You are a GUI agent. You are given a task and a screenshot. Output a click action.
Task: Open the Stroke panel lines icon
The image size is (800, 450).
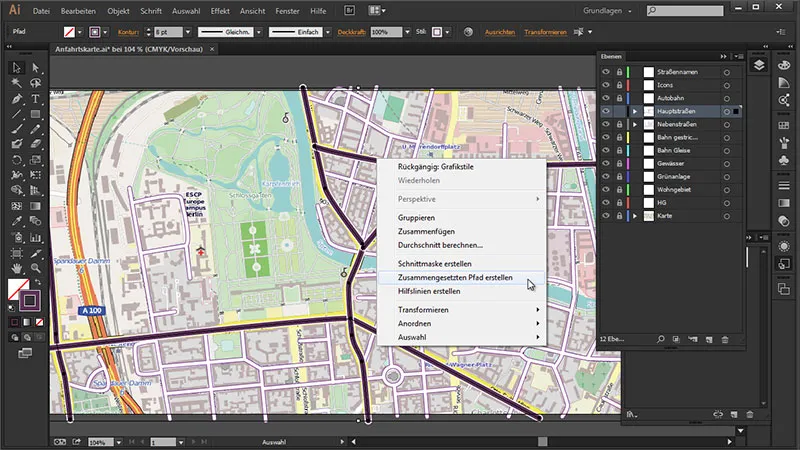point(784,186)
